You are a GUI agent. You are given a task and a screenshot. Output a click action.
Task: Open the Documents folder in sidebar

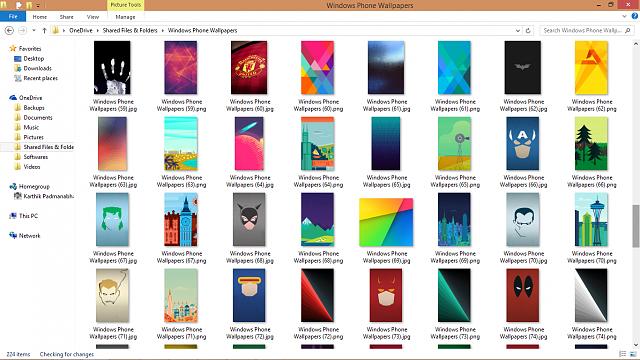(38, 118)
